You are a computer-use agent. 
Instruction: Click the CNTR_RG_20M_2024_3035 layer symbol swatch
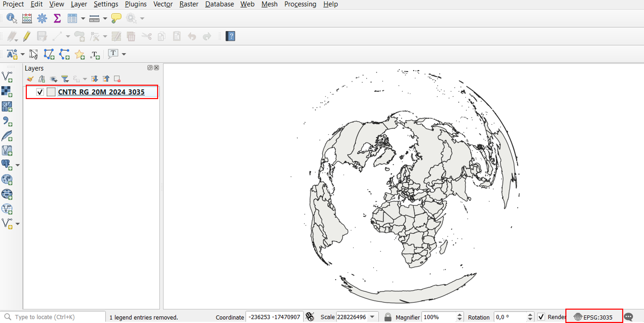tap(51, 92)
